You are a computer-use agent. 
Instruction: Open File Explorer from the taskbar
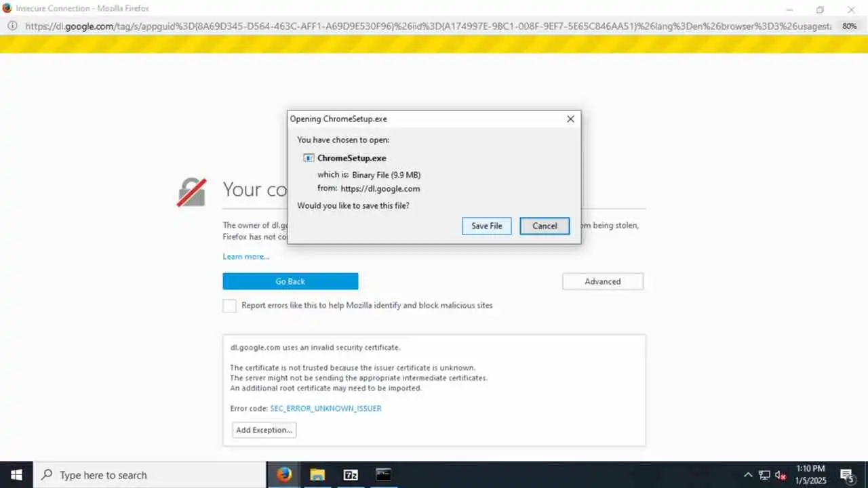point(317,474)
